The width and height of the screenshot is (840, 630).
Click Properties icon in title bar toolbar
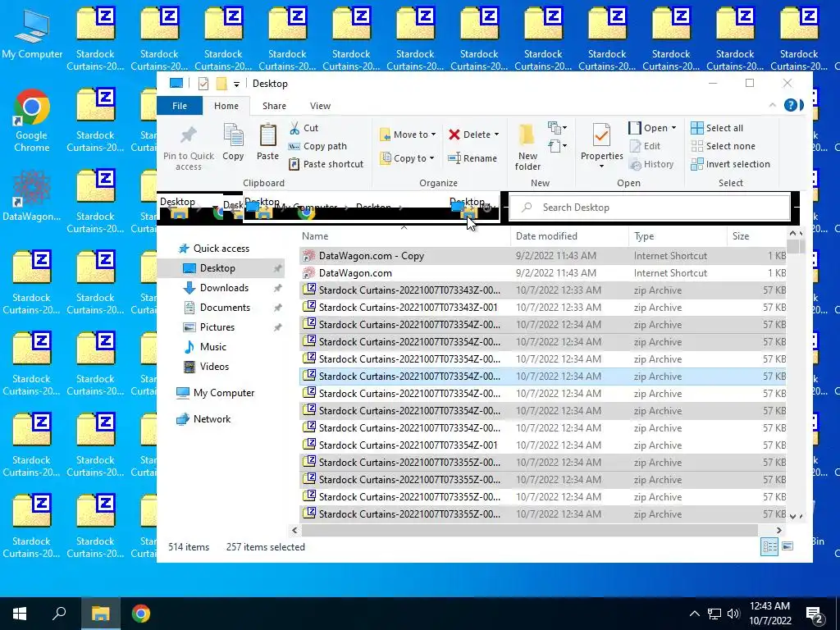click(203, 84)
